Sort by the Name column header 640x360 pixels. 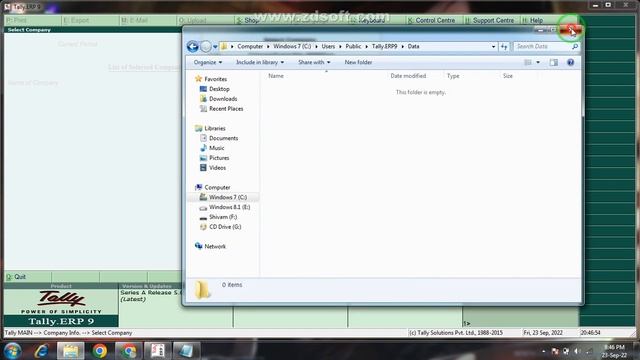coord(276,76)
